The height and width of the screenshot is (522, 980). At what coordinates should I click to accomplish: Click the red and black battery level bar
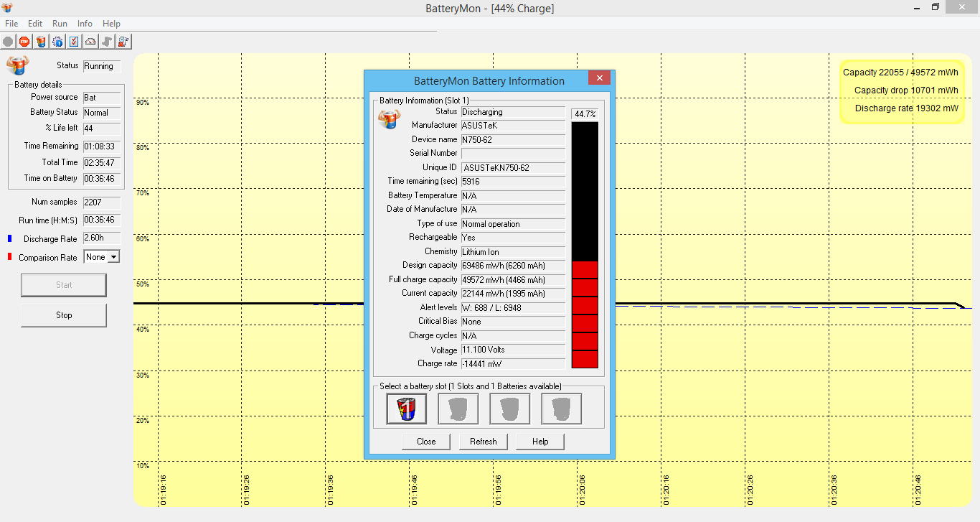click(x=585, y=245)
